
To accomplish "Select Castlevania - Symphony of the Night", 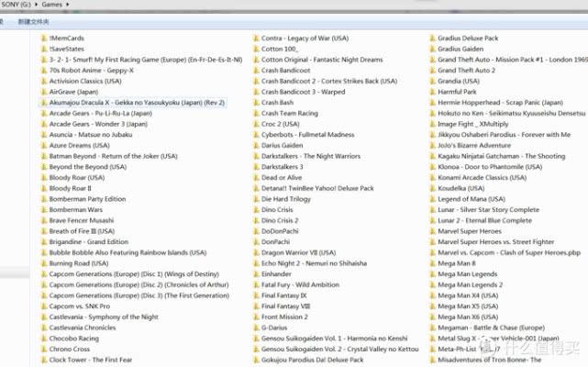I will tap(104, 317).
